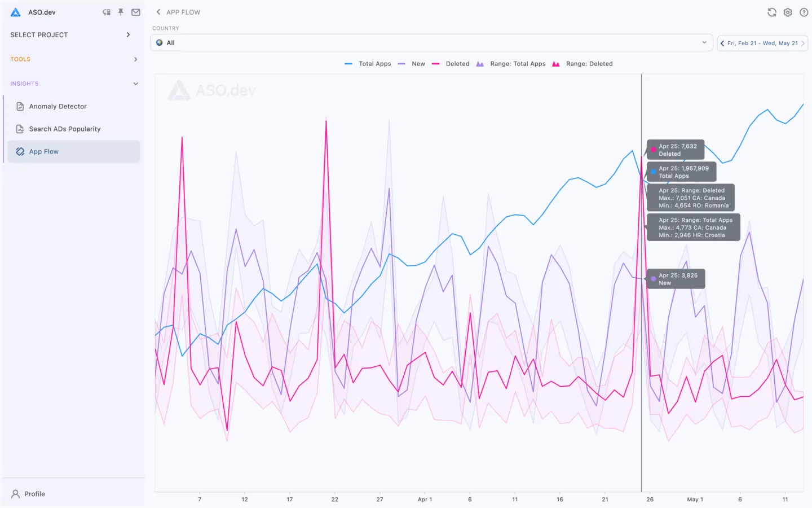
Task: Open the Profile link at the bottom
Action: click(34, 494)
